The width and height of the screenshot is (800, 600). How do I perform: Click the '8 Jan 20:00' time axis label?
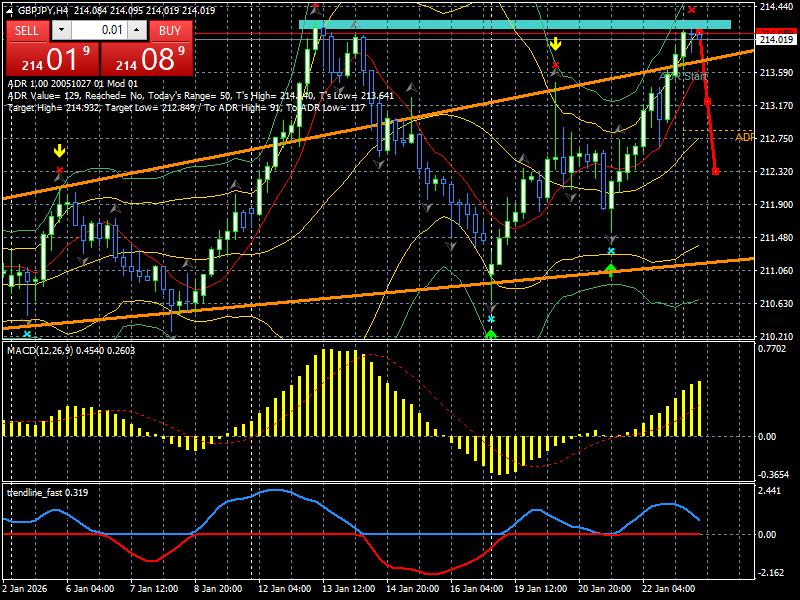click(218, 589)
